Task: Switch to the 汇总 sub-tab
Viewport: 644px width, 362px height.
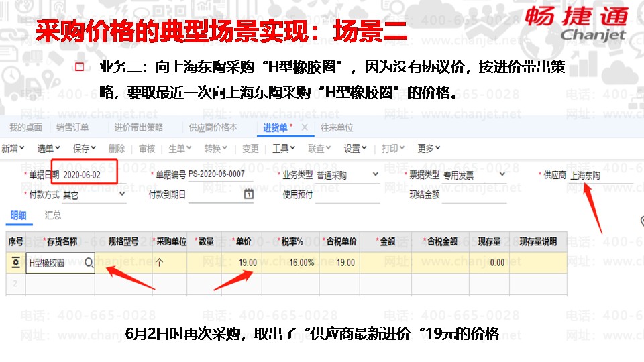Action: pos(52,215)
